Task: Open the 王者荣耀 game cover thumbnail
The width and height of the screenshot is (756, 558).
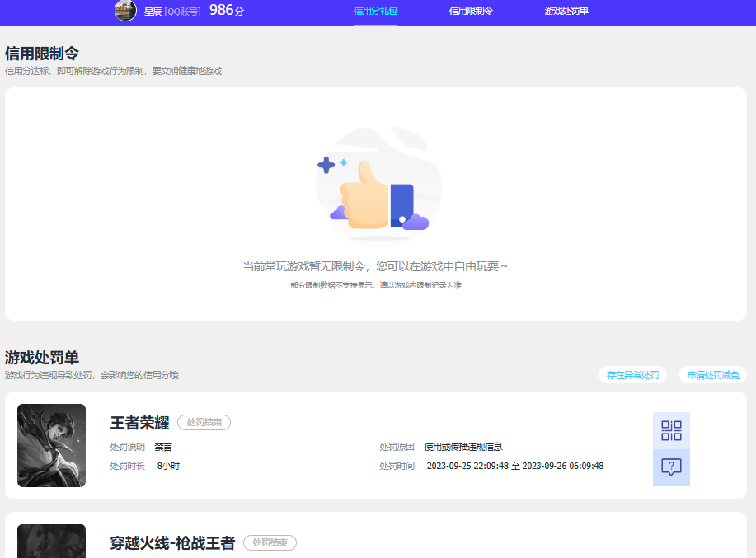Action: click(x=52, y=445)
